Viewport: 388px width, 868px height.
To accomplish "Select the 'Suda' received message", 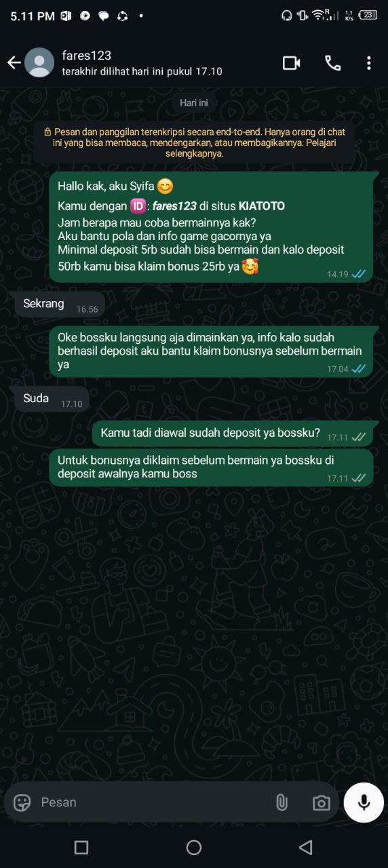I will (x=52, y=399).
